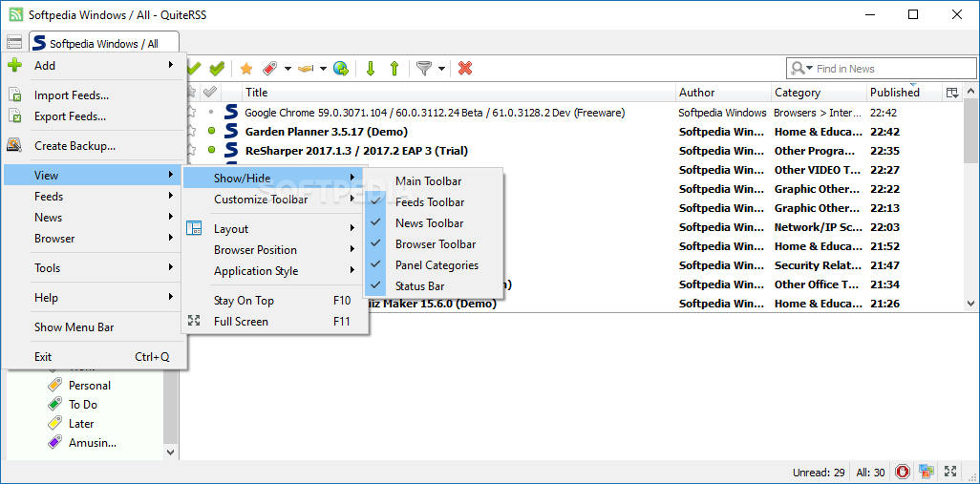Open the filter funnel dropdown arrow
Image resolution: width=980 pixels, height=484 pixels.
(441, 69)
